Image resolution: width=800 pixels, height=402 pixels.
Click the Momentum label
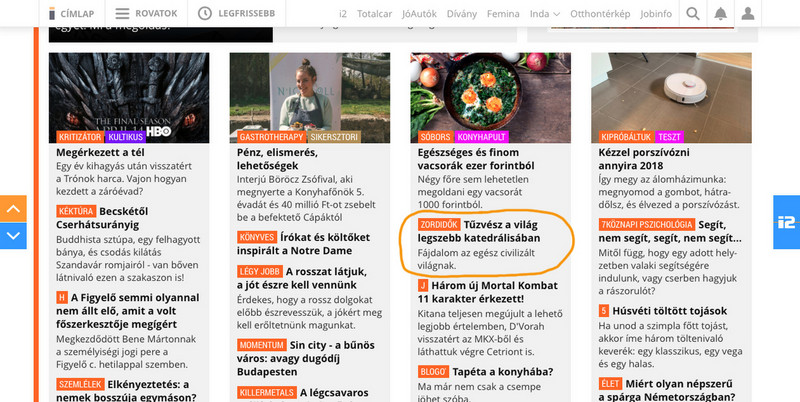pos(261,345)
